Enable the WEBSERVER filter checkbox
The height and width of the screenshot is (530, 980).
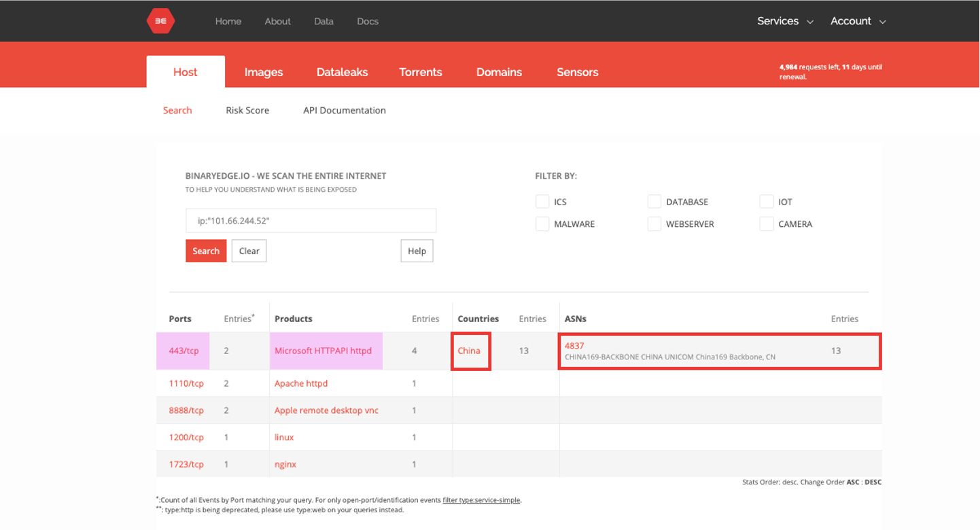pos(654,224)
